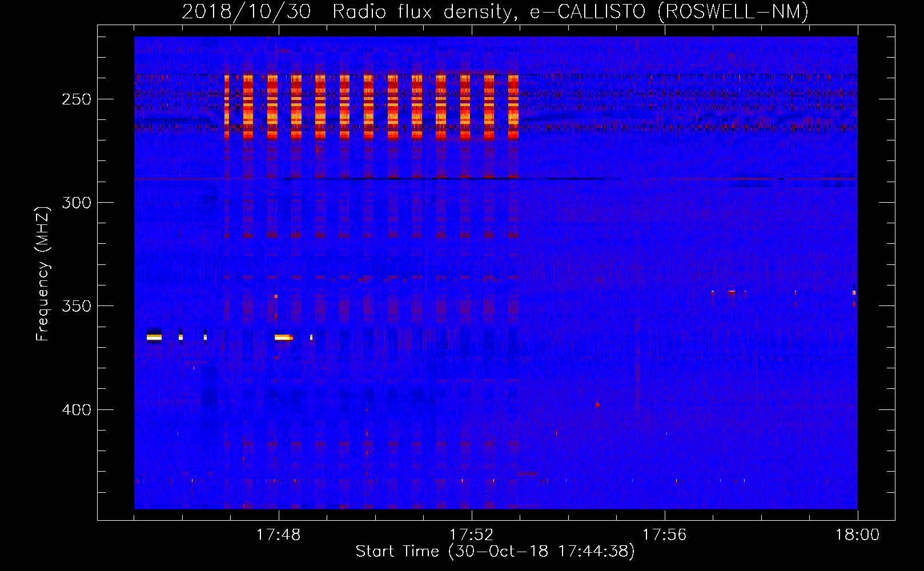Click the 17:48 time tick label
The width and height of the screenshot is (924, 571).
[278, 535]
